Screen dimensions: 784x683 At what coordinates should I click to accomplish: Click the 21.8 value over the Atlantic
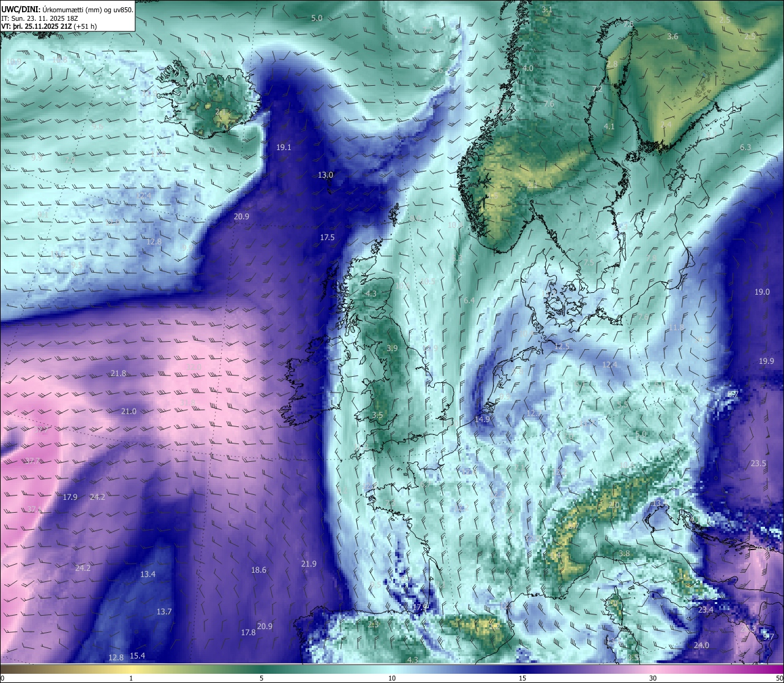[x=118, y=374]
